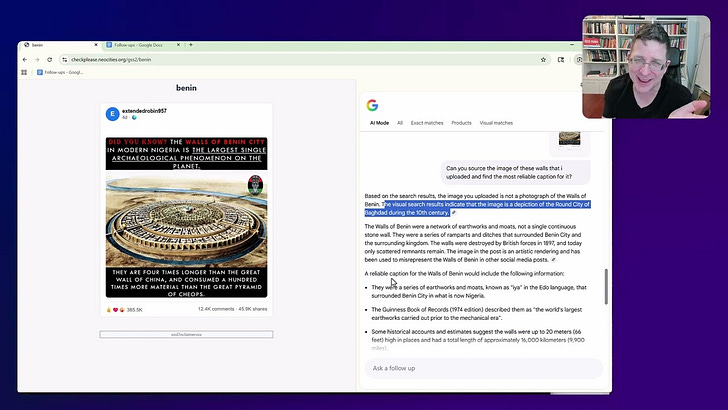The height and width of the screenshot is (410, 728).
Task: Bookmark this page with the star icon
Action: tap(543, 59)
